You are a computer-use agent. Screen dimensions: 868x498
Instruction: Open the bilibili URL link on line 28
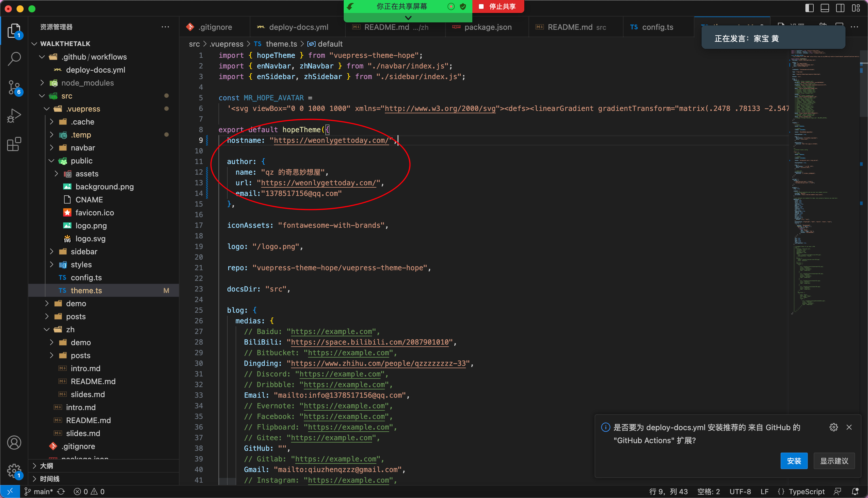click(x=370, y=342)
